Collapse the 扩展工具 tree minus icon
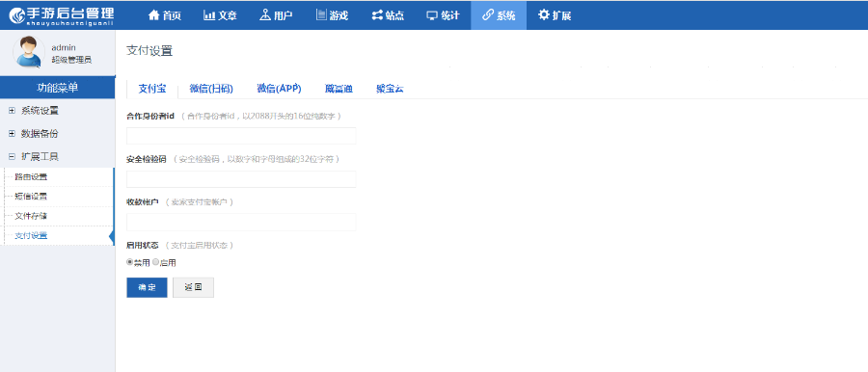This screenshot has width=868, height=372. tap(12, 157)
